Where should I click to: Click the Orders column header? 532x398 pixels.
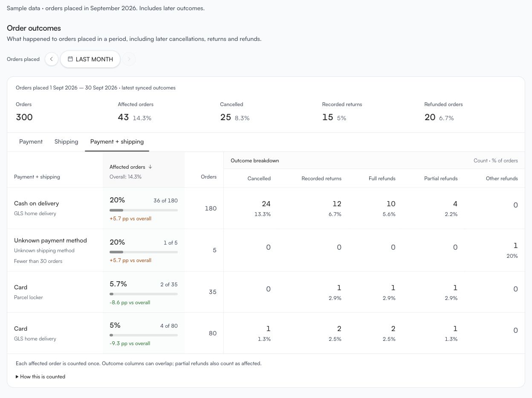coord(208,177)
